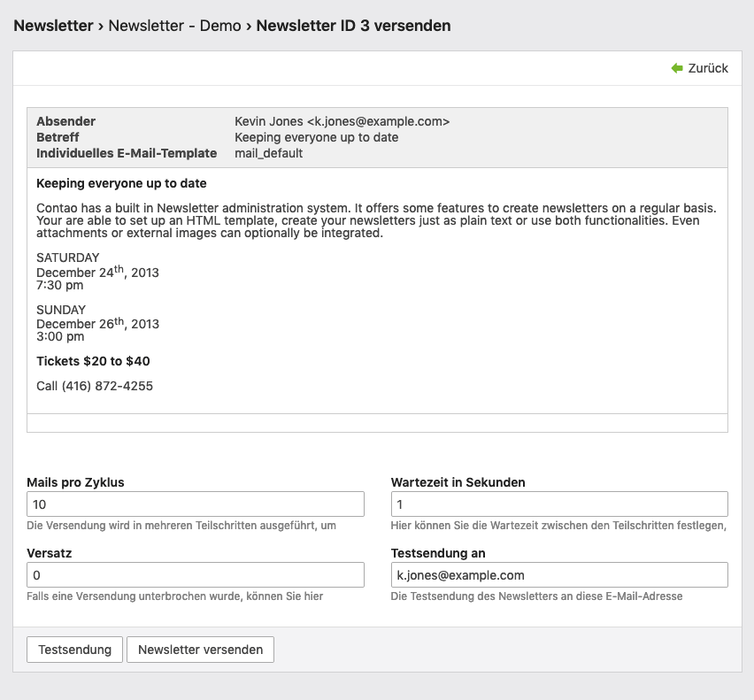Open the Zurück link text

click(x=708, y=68)
